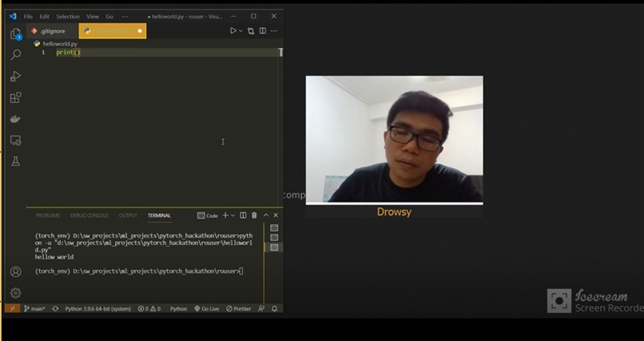Select the first terminal in terminal list
This screenshot has height=341, width=644.
tap(274, 228)
